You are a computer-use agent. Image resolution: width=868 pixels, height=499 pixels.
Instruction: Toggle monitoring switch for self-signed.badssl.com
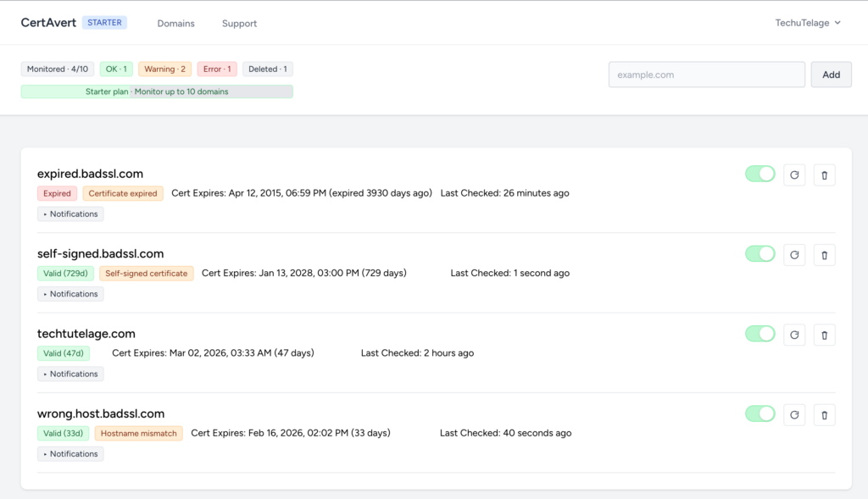[x=759, y=254]
